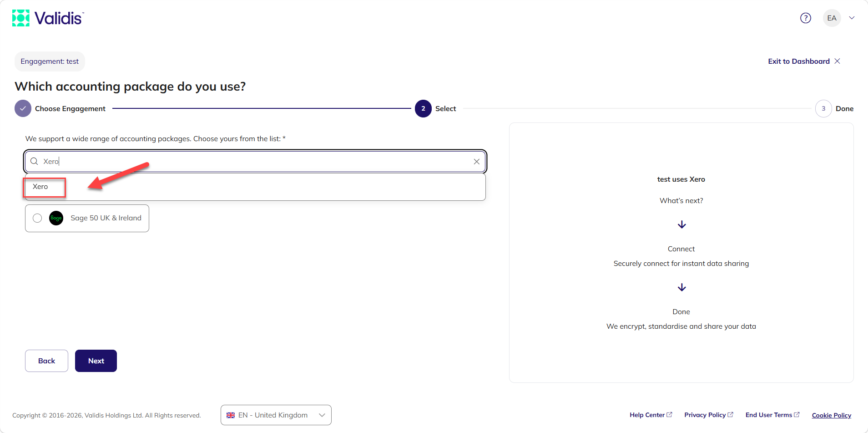
Task: Click the 'Choose Engagement' step label
Action: 70,109
